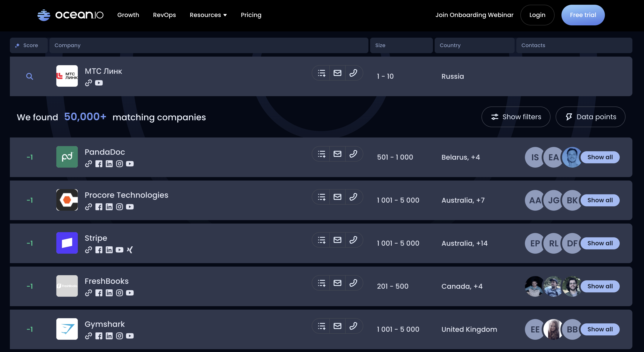Click the Gymshark logo thumbnail

pyautogui.click(x=67, y=329)
